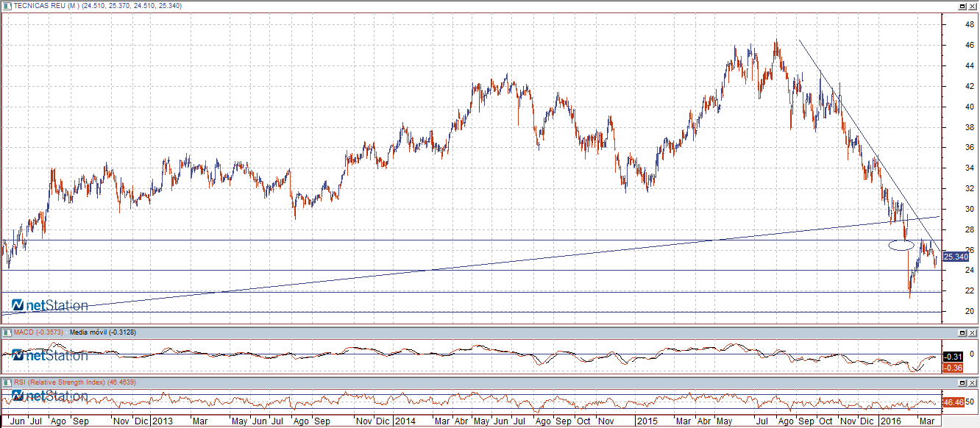The image size is (980, 428).
Task: Click the -0.31 value tag in MACD panel
Action: click(954, 357)
